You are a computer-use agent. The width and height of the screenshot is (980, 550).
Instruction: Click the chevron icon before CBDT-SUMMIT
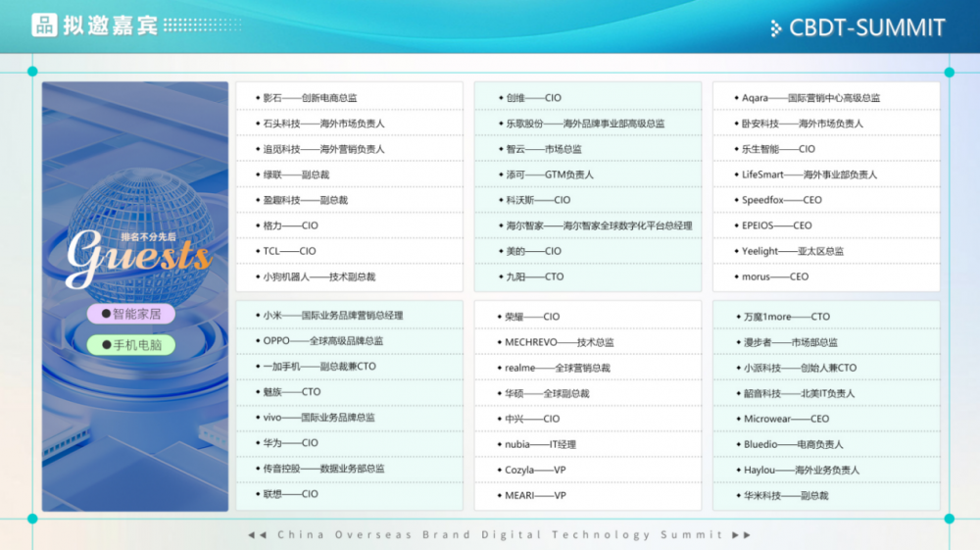coord(776,28)
